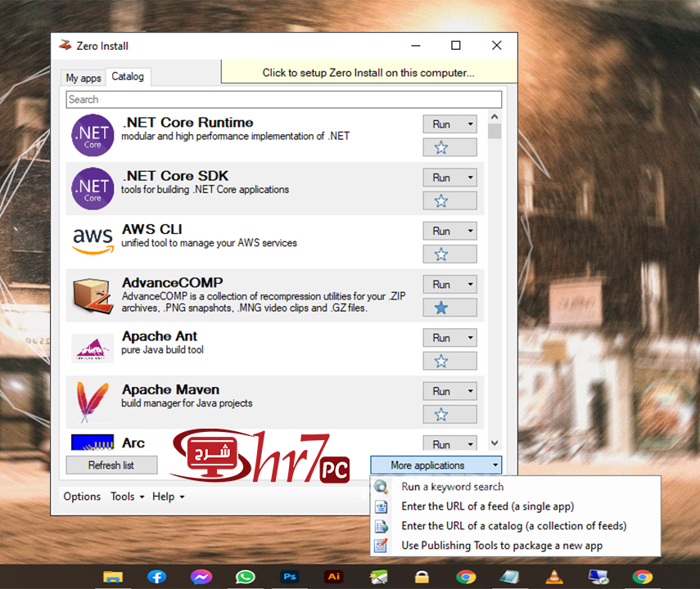This screenshot has width=700, height=589.
Task: Expand Run dropdown arrow for Apache Ant
Action: (x=470, y=338)
